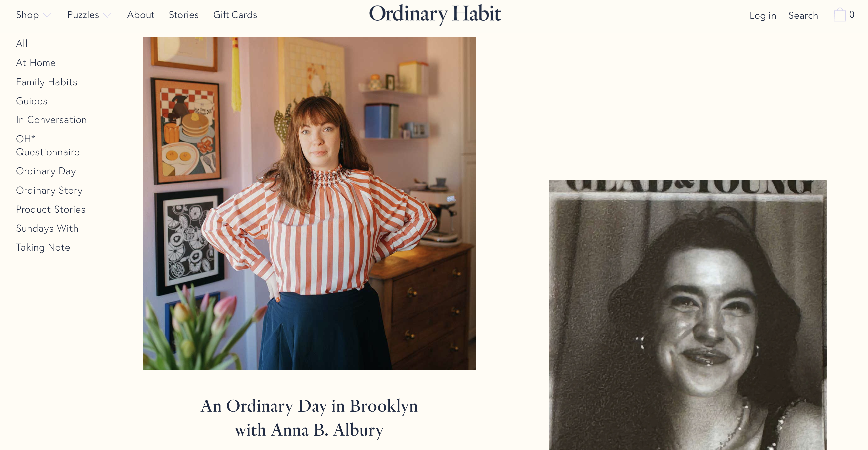Expand the Shop dropdown chevron
868x450 pixels.
pyautogui.click(x=47, y=15)
